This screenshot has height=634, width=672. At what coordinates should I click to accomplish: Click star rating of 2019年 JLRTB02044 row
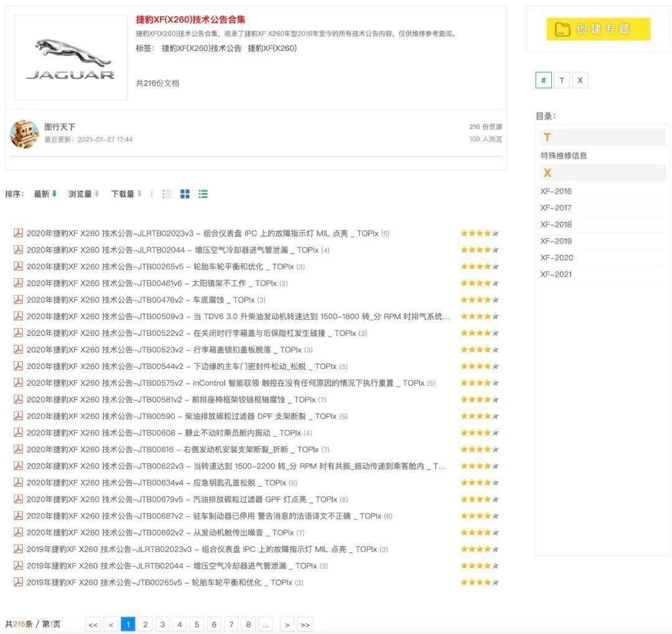(480, 566)
